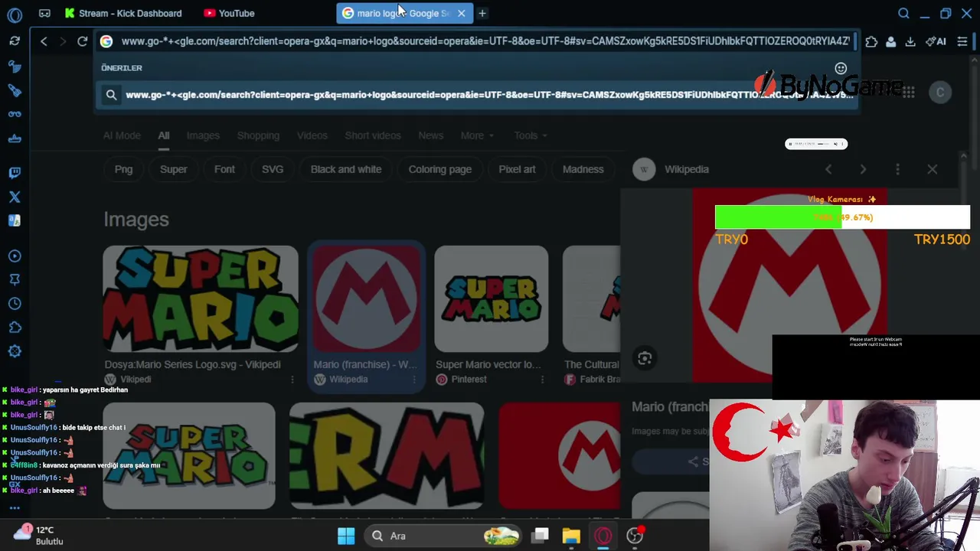Select the Short videos tab
The width and height of the screenshot is (980, 551).
click(373, 135)
